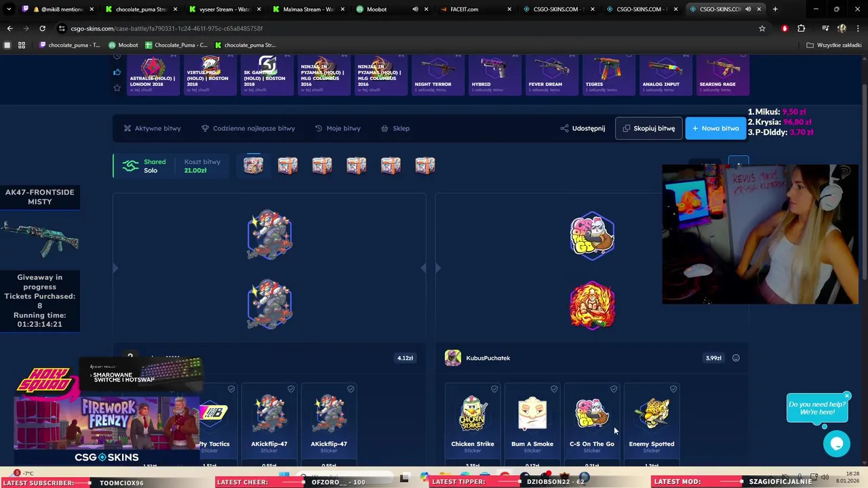Mute audio on the active CSGO-SKINS tab
The height and width of the screenshot is (488, 868).
click(x=748, y=9)
